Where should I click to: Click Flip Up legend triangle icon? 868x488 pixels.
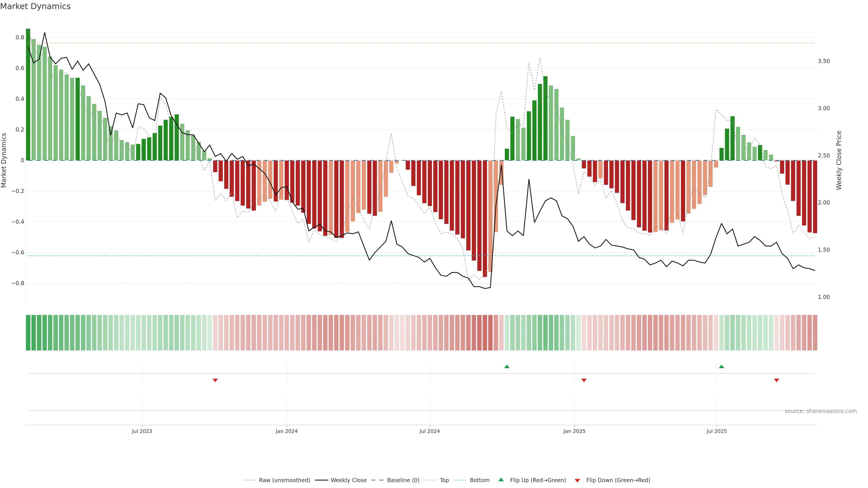[x=501, y=480]
